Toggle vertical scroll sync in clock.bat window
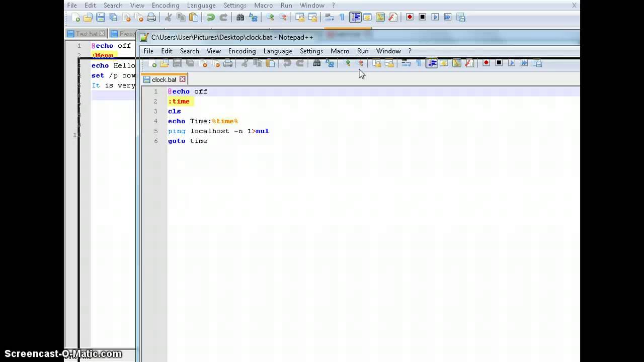Image resolution: width=644 pixels, height=362 pixels. 376,63
